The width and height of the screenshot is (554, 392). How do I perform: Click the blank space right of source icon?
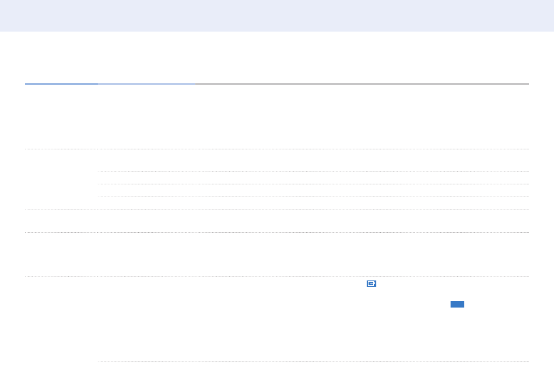coord(453,283)
